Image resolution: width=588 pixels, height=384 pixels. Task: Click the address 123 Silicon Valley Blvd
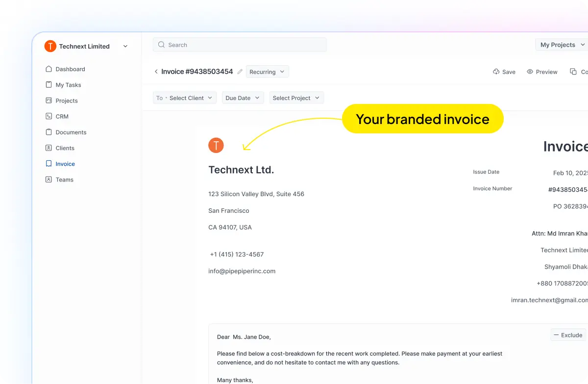tap(256, 194)
